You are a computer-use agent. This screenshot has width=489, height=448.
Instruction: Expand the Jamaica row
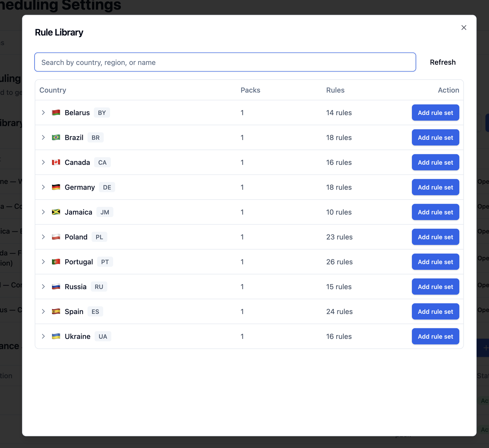(43, 212)
